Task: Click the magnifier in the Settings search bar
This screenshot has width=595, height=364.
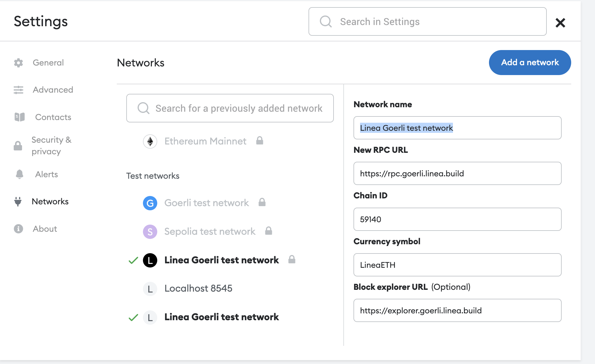Action: click(325, 21)
